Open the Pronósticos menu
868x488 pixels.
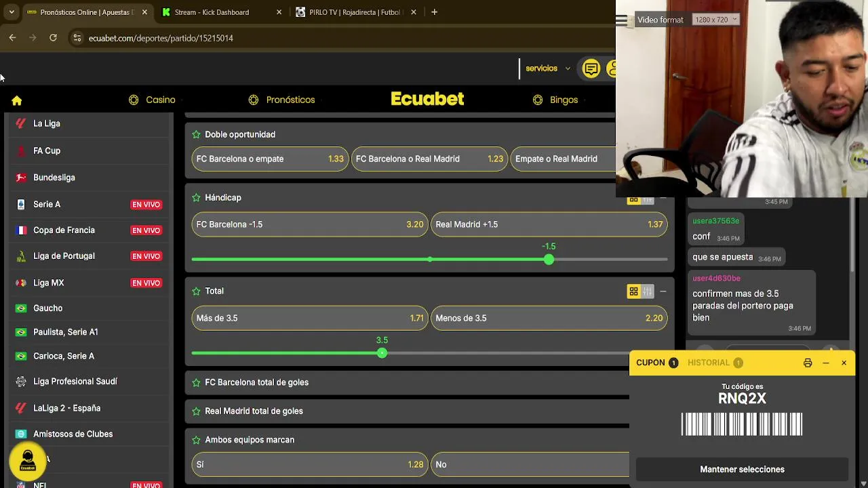tap(281, 100)
